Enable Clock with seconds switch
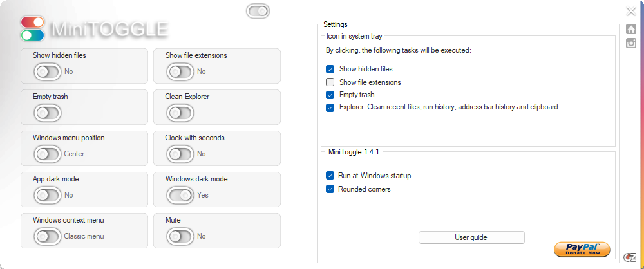 coord(180,154)
